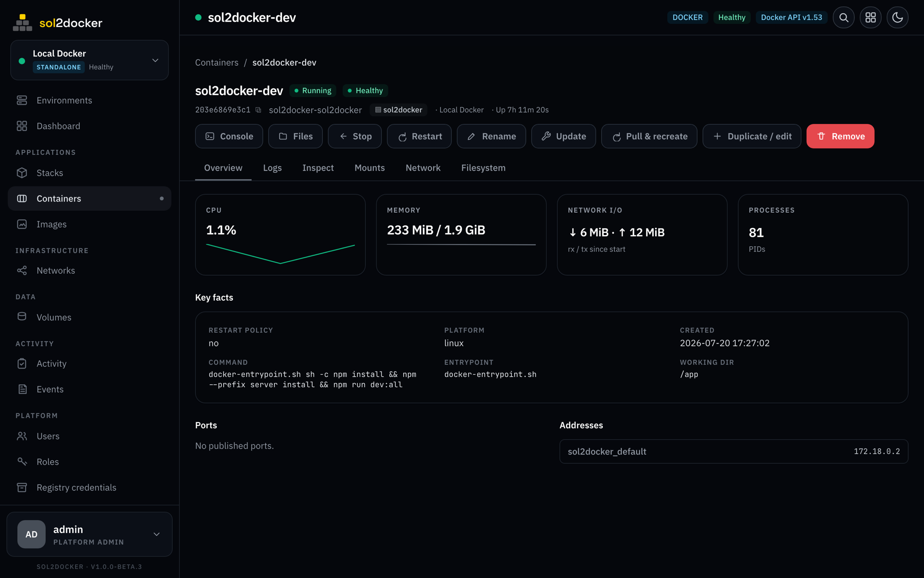
Task: Copy container ID with copy icon
Action: (258, 110)
